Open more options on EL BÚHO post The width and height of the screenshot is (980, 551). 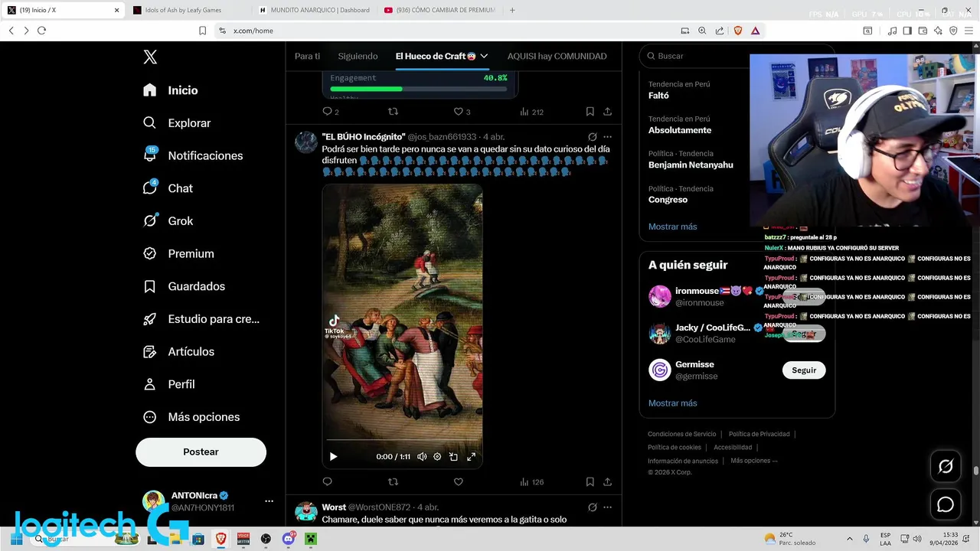click(607, 137)
